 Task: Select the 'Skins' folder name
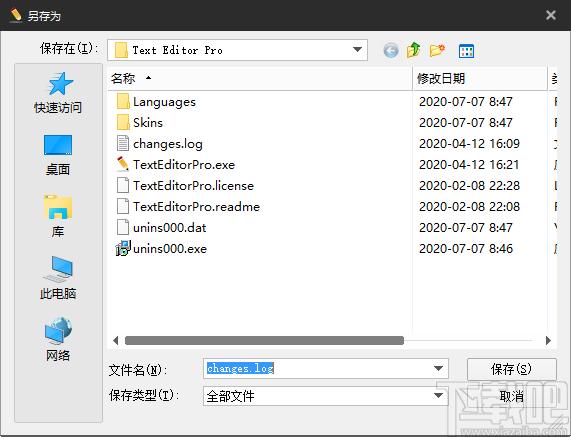tap(148, 123)
